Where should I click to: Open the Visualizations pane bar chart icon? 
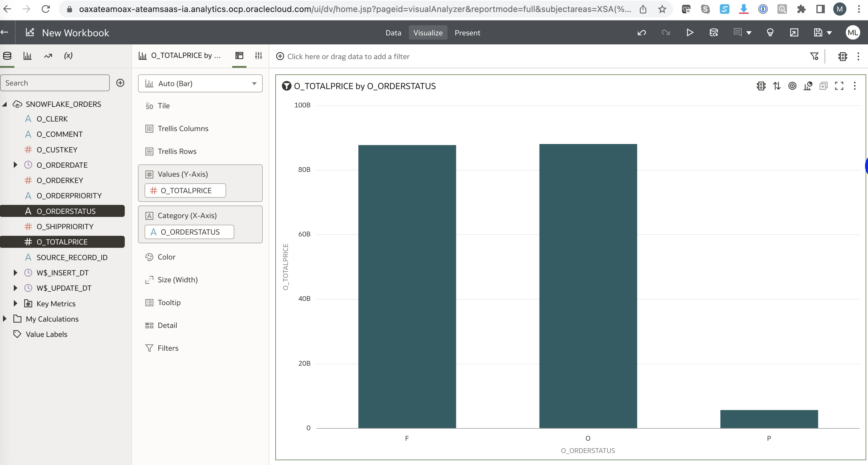27,55
